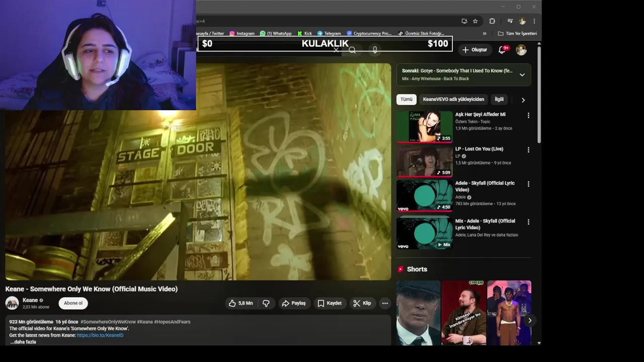This screenshot has width=644, height=362.
Task: Open options menu for Adele - Skyfall video
Action: (x=528, y=184)
